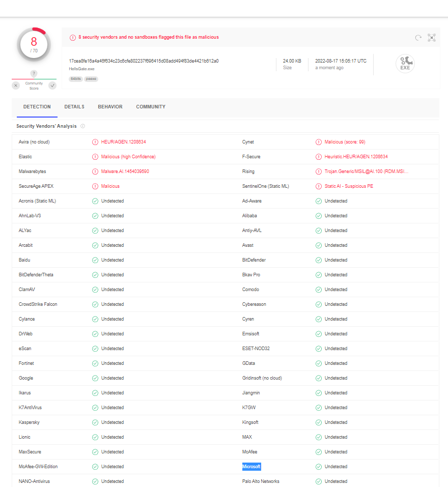The width and height of the screenshot is (448, 487).
Task: Click the green check icon for CrowdStrike Falcon
Action: coord(95,304)
